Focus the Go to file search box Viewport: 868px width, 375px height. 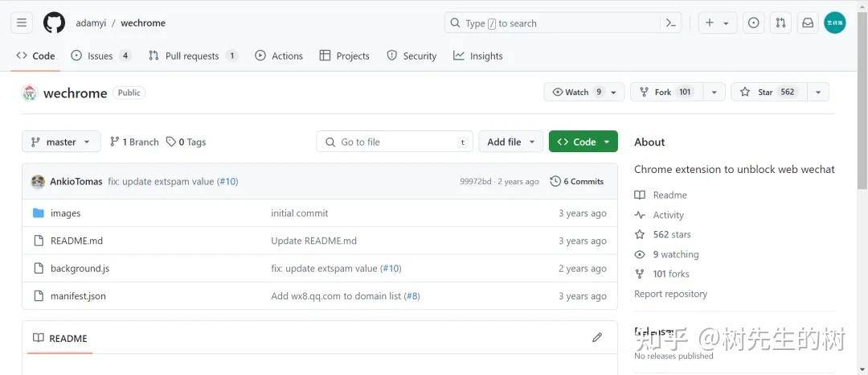pos(394,142)
